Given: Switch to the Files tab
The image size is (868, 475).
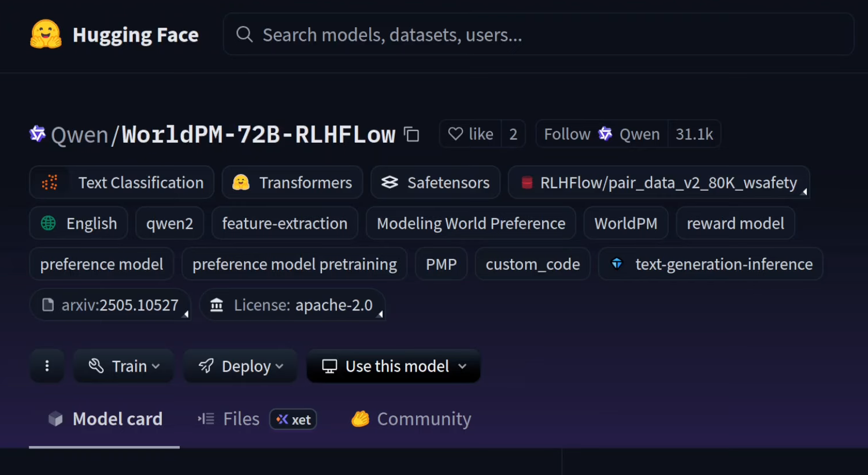Looking at the screenshot, I should point(229,419).
